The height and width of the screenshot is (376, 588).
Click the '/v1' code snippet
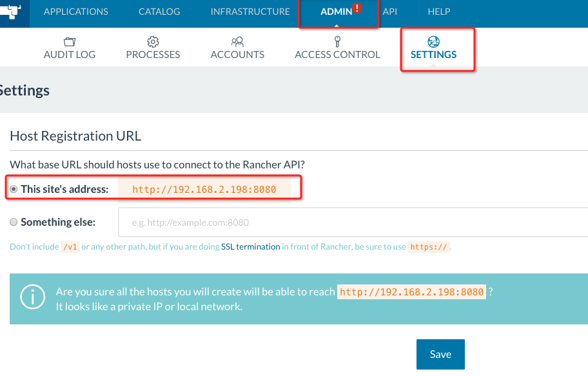coord(70,247)
